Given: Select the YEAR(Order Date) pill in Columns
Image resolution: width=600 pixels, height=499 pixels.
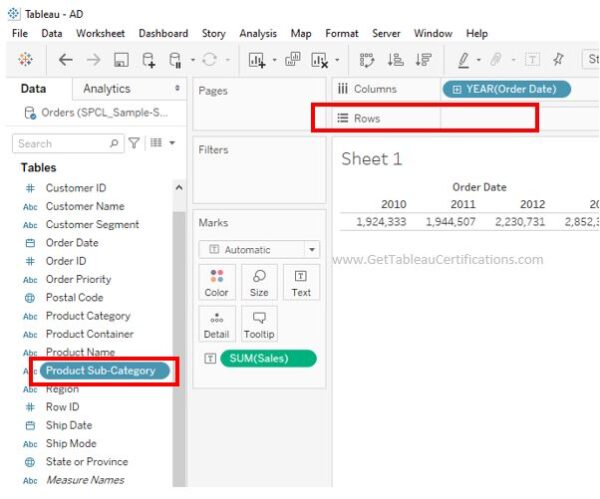Looking at the screenshot, I should click(x=507, y=89).
